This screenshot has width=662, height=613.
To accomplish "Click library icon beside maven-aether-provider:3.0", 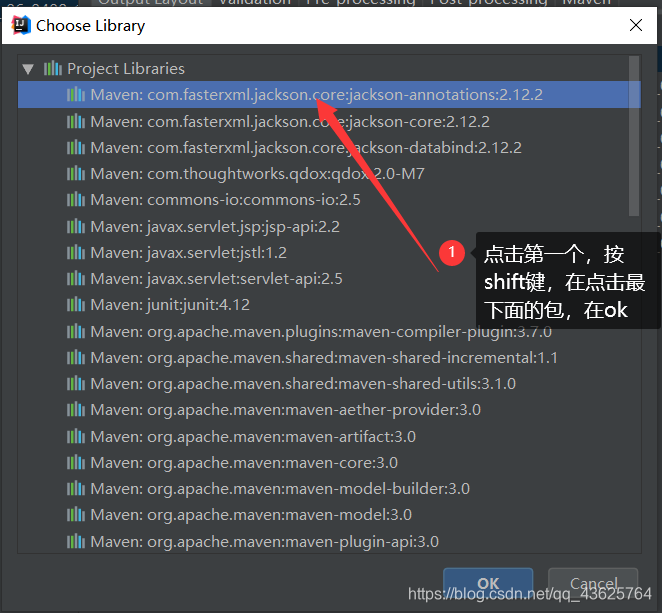I will tap(76, 410).
